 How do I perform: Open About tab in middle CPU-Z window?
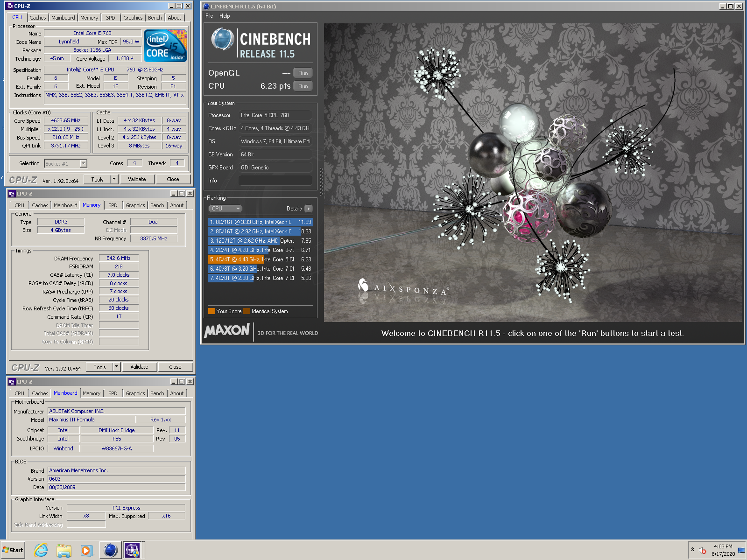pos(177,205)
